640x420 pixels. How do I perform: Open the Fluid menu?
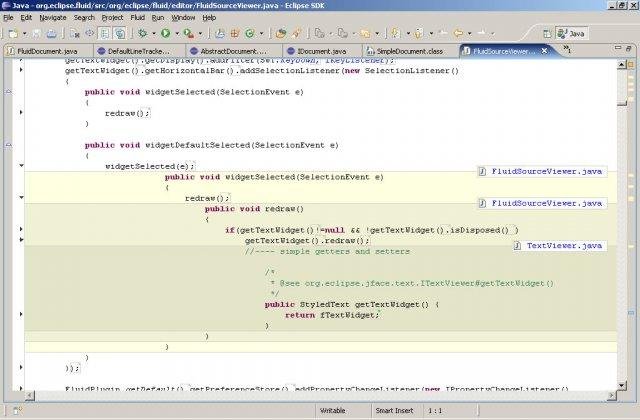pyautogui.click(x=139, y=17)
